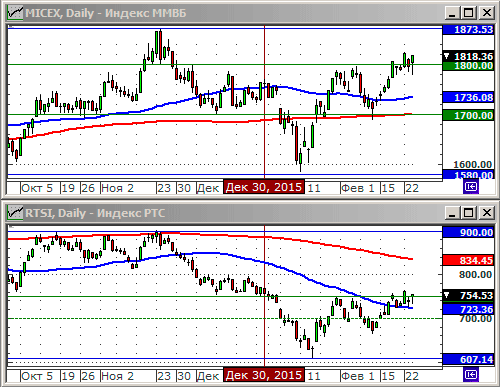
Task: Close the MICEX chart window
Action: (x=487, y=13)
